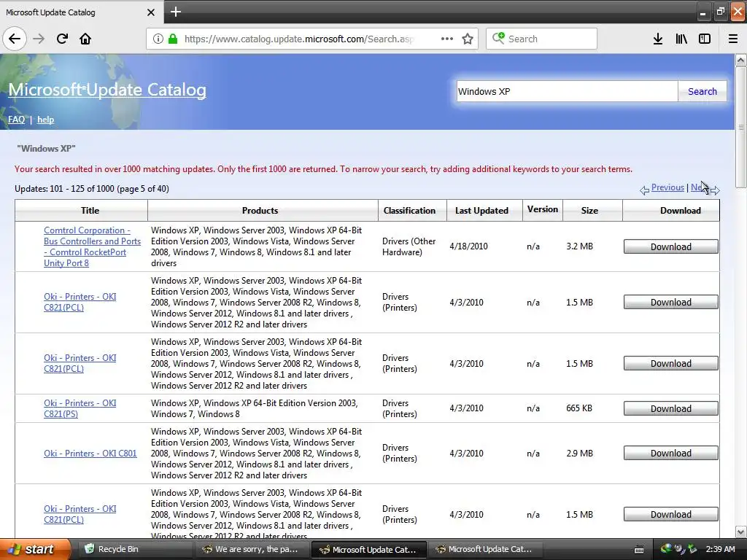Screen dimensions: 747x560
Task: Click the catalog Search button
Action: point(703,91)
